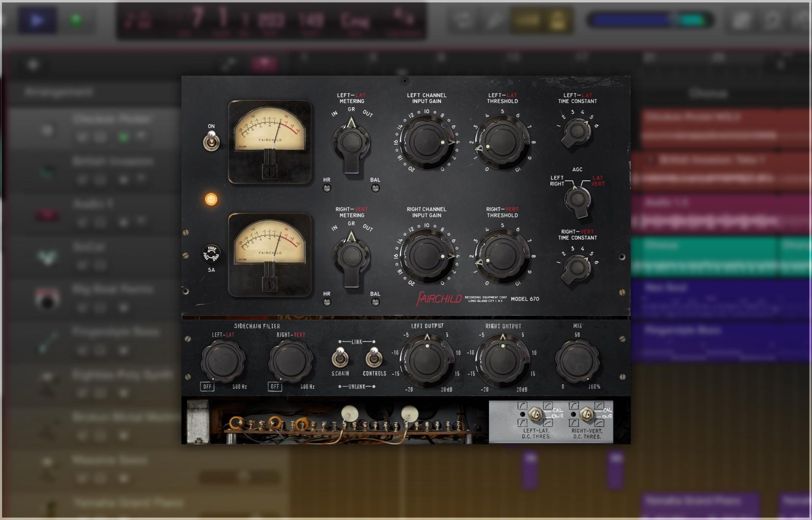Select IN position on Right-Vert Metering
This screenshot has width=812, height=520.
point(335,228)
